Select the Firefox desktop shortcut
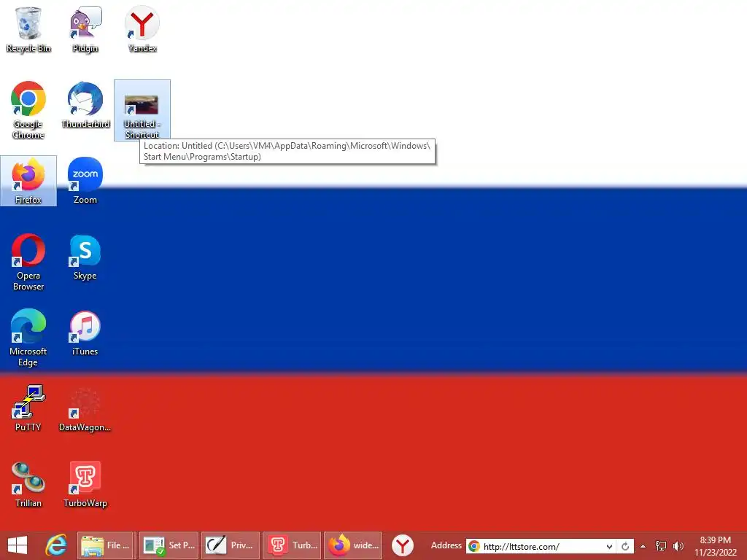747x560 pixels. [x=28, y=181]
